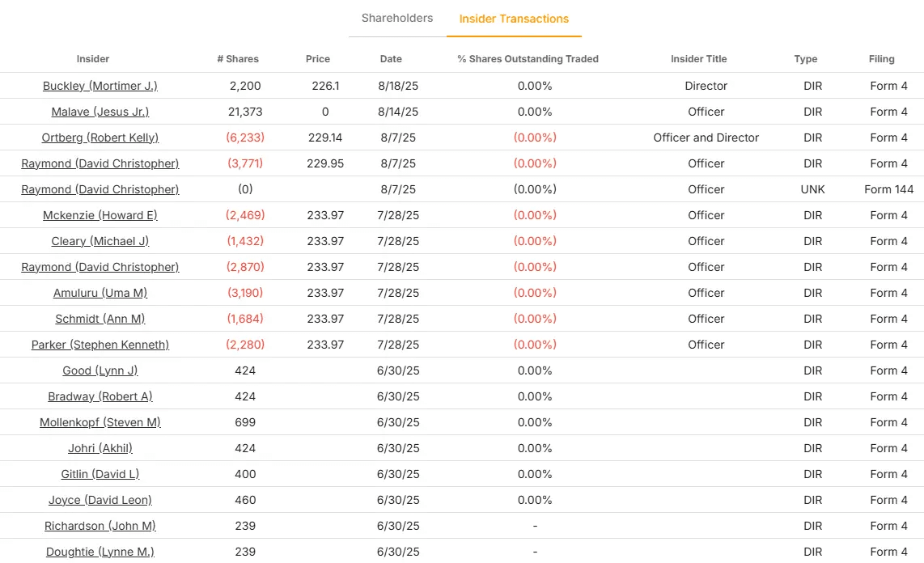Select the Insider Transactions tab

pyautogui.click(x=515, y=18)
